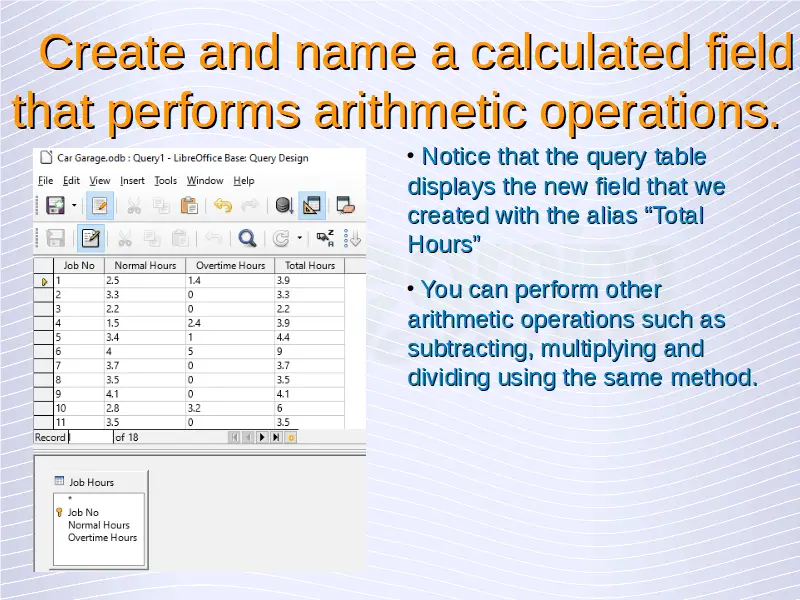Image resolution: width=800 pixels, height=600 pixels.
Task: Click the Overtime Hours cell showing 5
Action: coord(230,352)
